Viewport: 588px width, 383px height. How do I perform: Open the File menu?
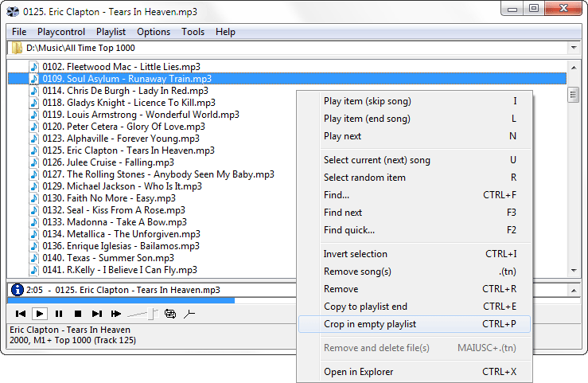point(19,32)
